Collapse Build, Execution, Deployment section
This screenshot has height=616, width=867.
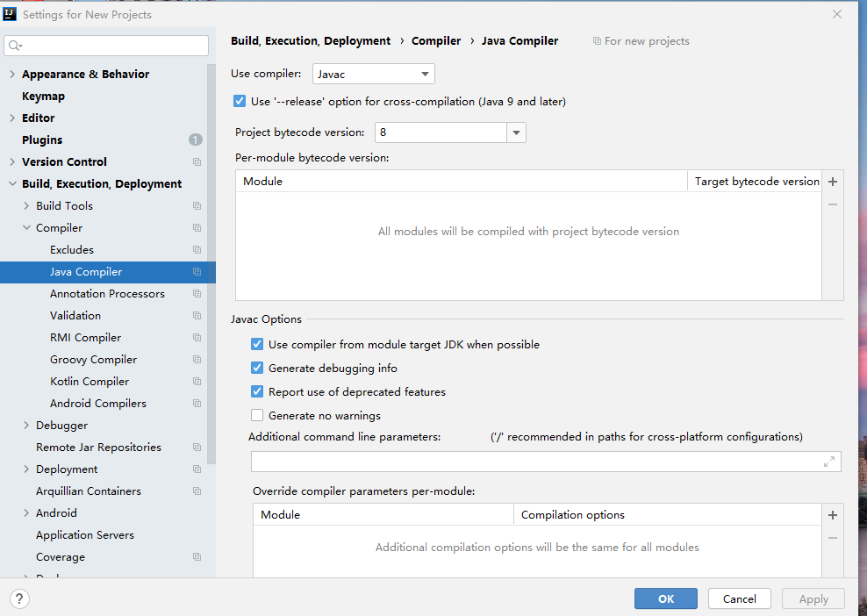pyautogui.click(x=12, y=183)
